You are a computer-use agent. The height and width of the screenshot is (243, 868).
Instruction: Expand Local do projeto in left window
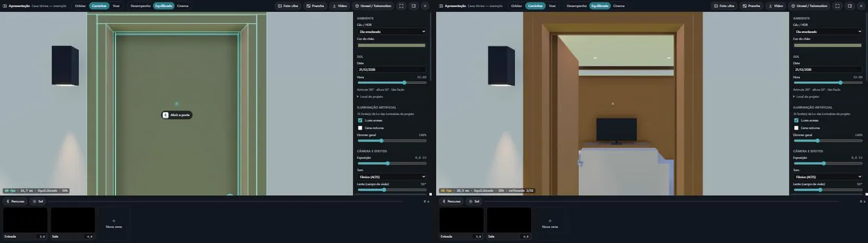point(370,97)
